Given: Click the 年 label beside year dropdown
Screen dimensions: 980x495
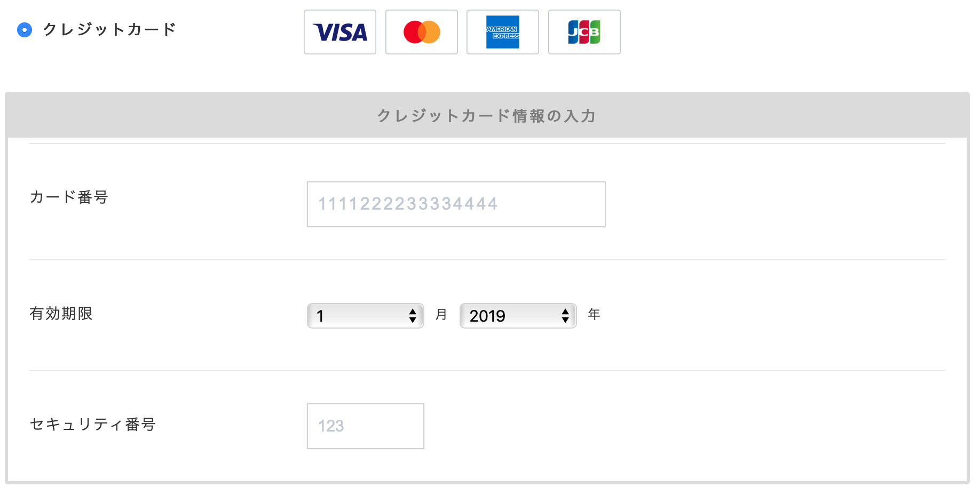Looking at the screenshot, I should click(594, 315).
